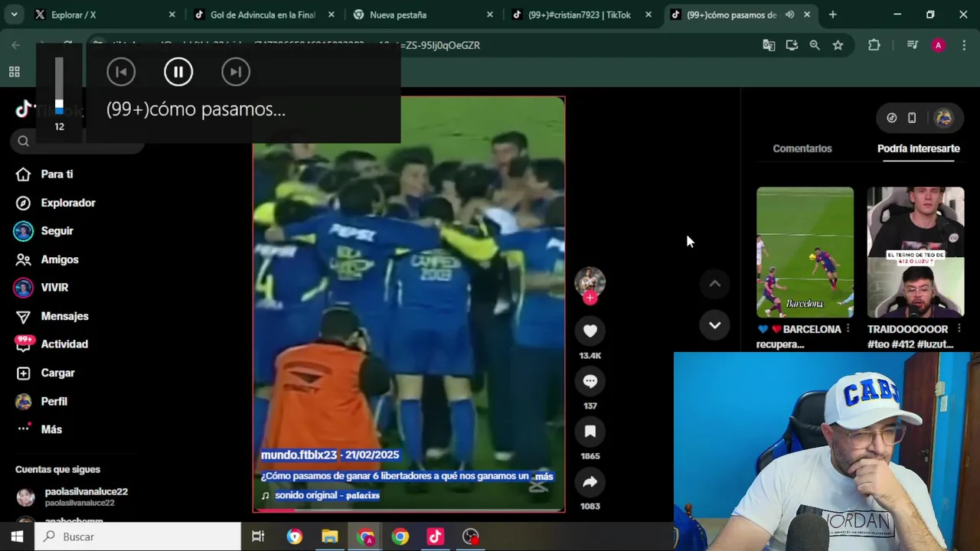Share the video with the arrow icon
This screenshot has width=980, height=551.
[590, 482]
